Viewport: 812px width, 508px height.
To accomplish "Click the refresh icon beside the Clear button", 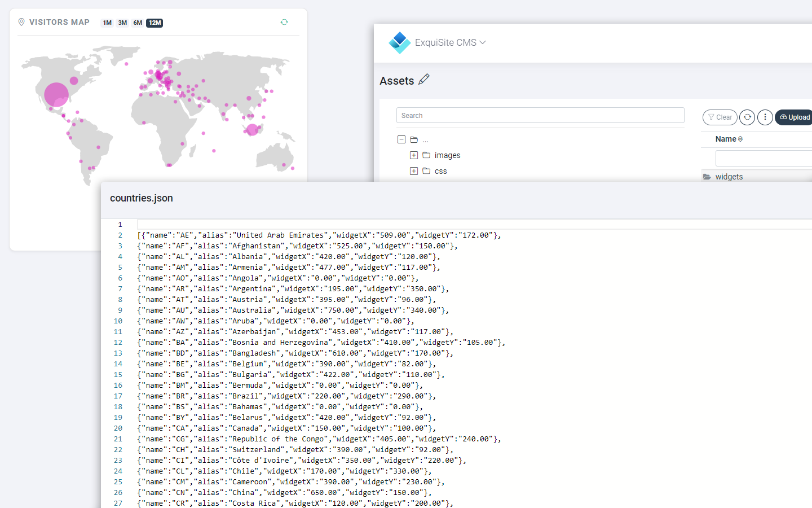I will click(x=747, y=117).
